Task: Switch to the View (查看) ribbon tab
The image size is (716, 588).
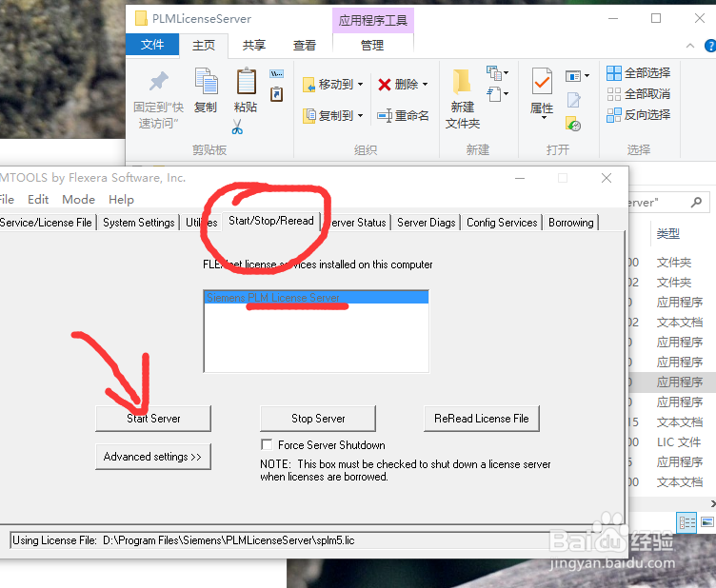Action: click(305, 45)
